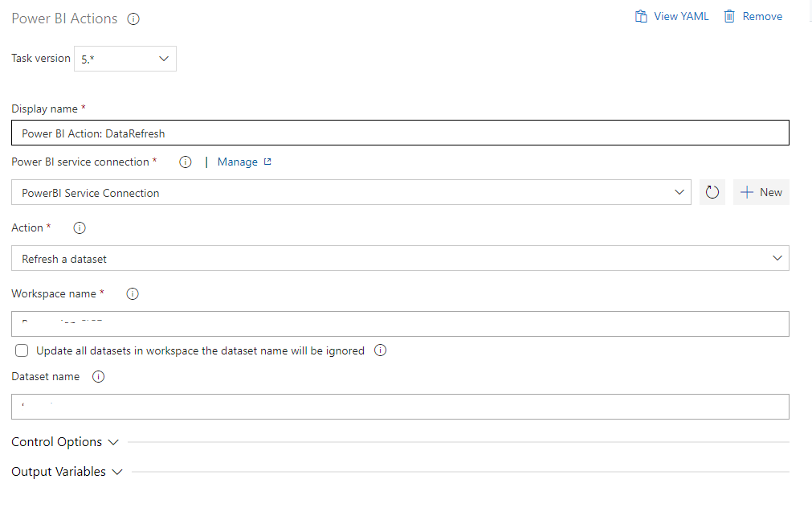Viewport: 812px width, 512px height.
Task: Open the Task version dropdown
Action: coord(124,59)
